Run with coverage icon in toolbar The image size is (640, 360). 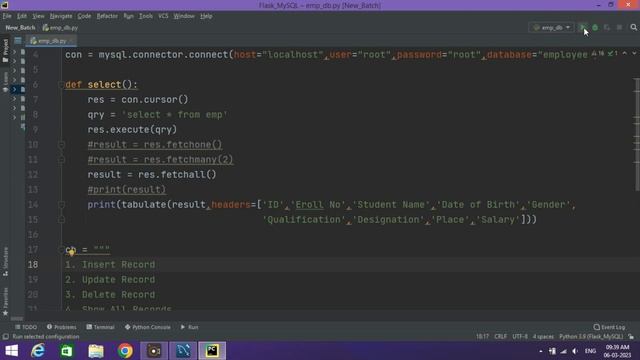point(607,27)
